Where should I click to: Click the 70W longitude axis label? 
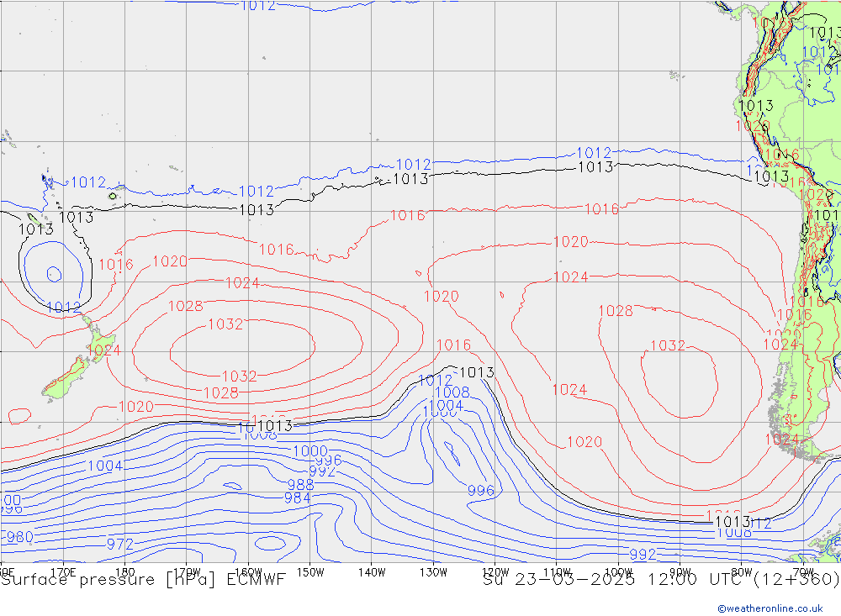coord(803,572)
